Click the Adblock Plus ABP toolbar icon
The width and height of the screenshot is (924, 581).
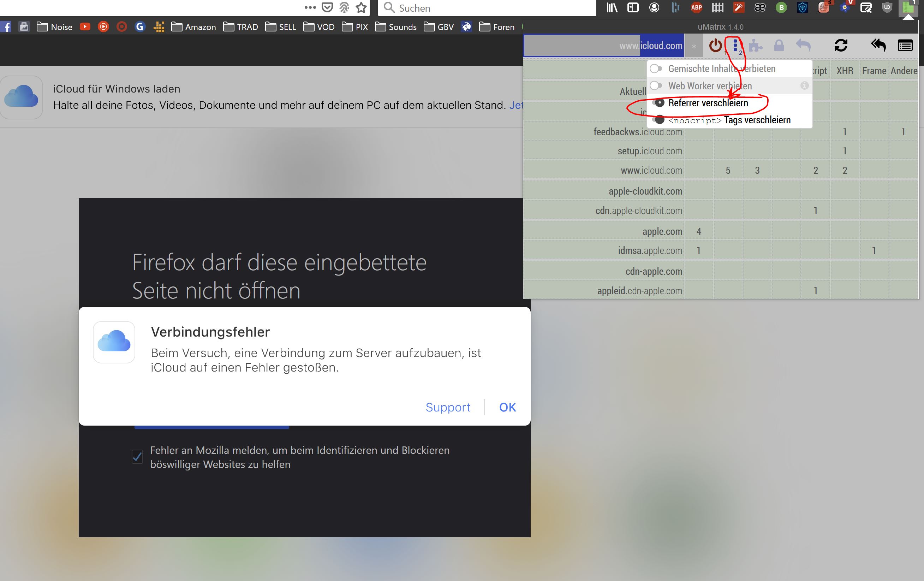696,8
